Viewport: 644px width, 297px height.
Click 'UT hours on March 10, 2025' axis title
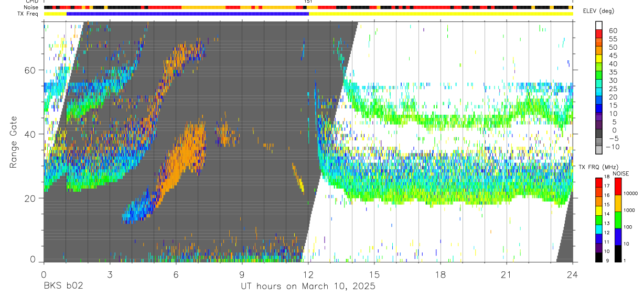308,286
